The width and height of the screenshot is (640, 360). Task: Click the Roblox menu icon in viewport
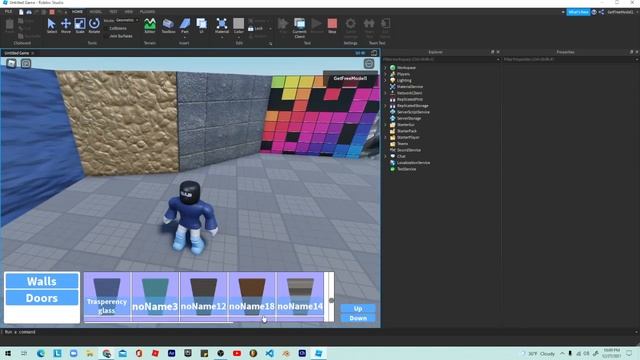point(11,63)
